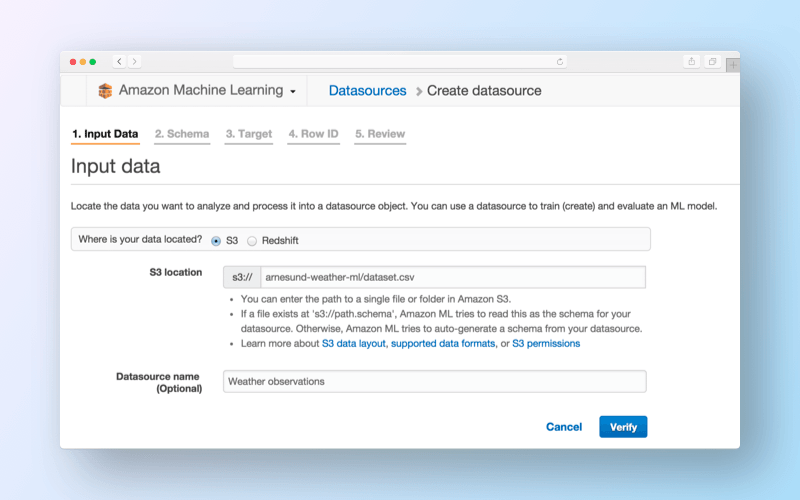Open the browser share icon
Screen dimensions: 800x500
click(x=691, y=62)
